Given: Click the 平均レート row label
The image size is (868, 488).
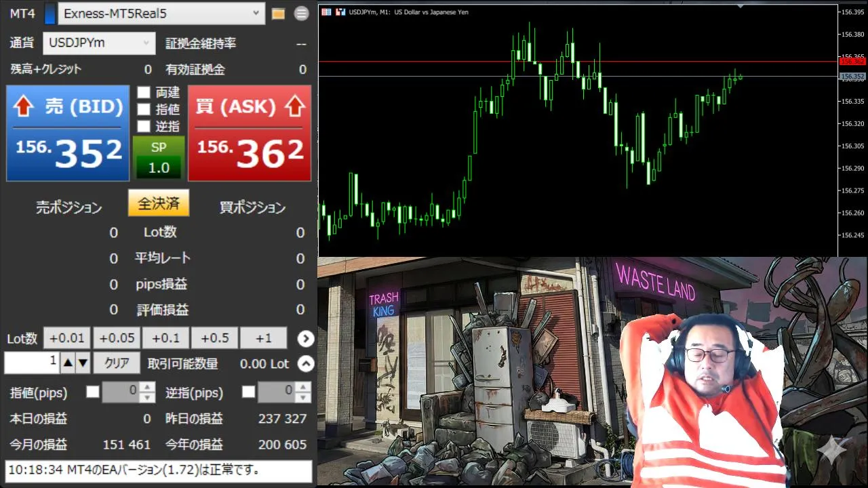Looking at the screenshot, I should click(x=163, y=258).
